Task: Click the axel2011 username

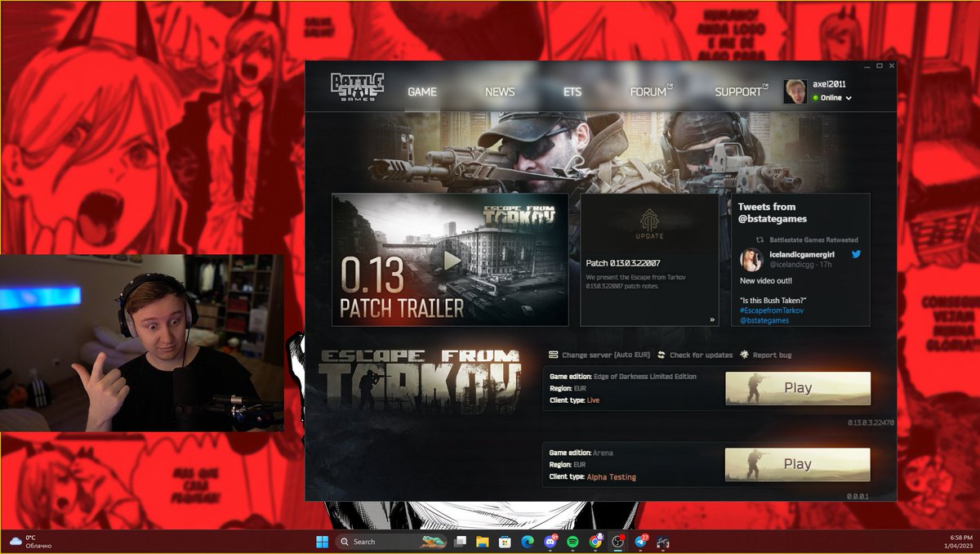Action: (x=829, y=84)
